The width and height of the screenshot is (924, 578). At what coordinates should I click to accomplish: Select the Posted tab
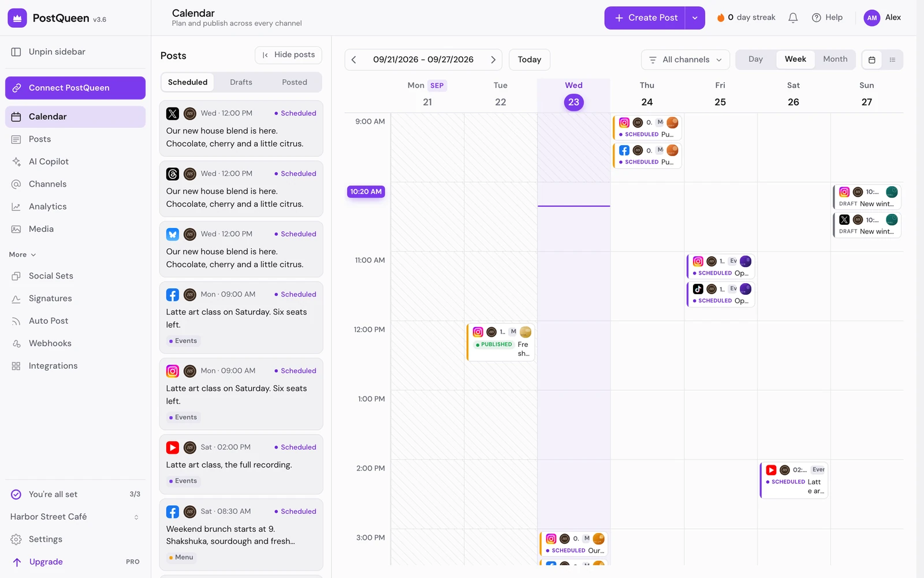click(295, 82)
